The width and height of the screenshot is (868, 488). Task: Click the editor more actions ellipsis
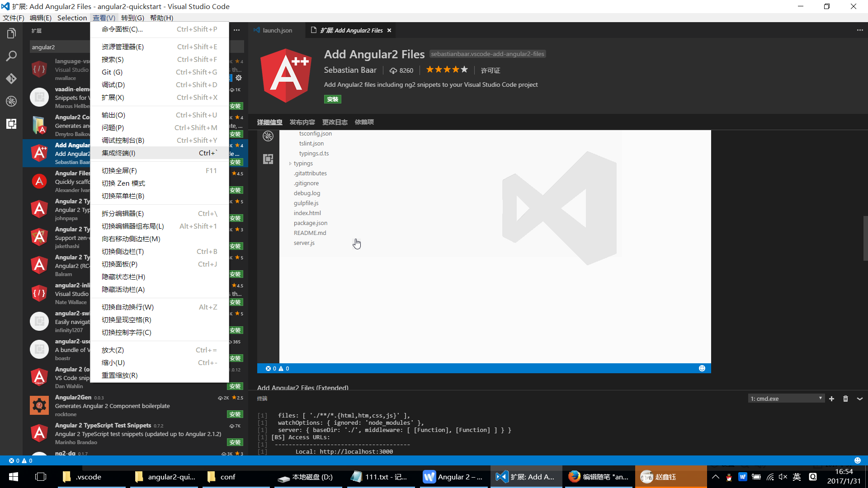pos(860,30)
